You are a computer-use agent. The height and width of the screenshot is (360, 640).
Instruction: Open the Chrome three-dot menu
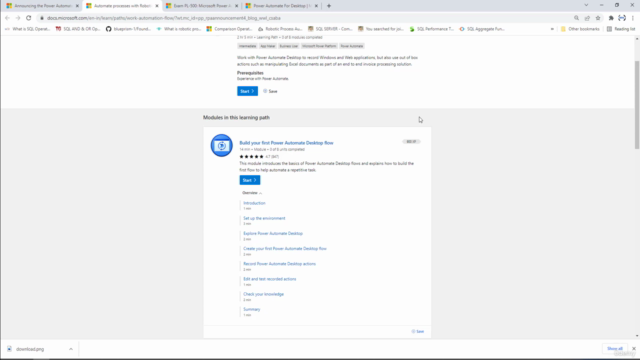tap(633, 18)
